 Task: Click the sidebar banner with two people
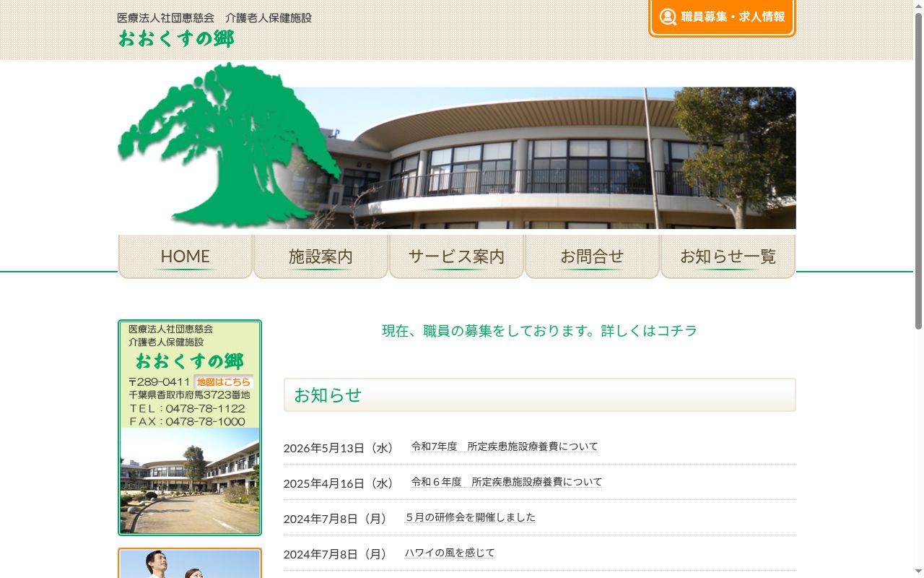point(190,564)
